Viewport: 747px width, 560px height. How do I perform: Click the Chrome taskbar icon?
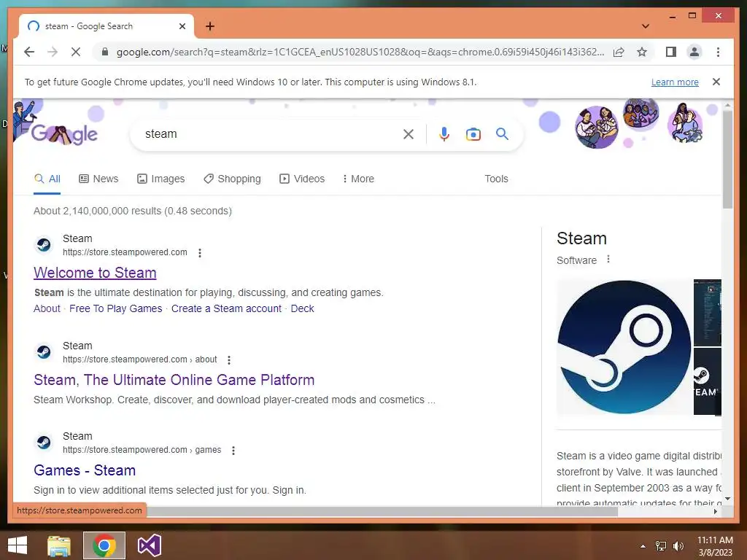(104, 545)
